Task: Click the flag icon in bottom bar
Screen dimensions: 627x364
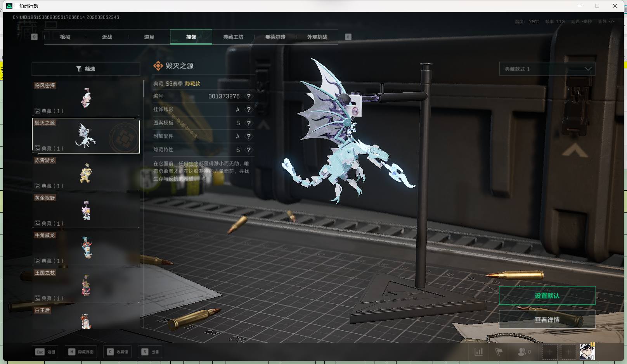Action: 499,352
